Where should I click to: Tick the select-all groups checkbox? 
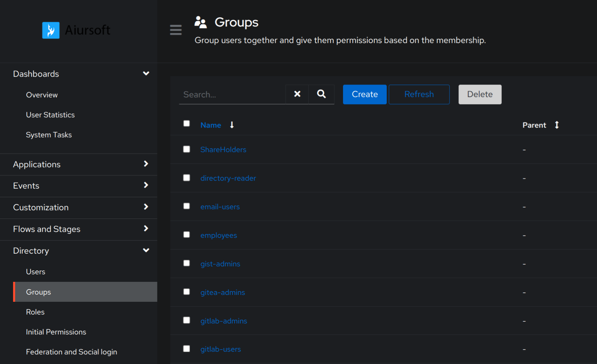pyautogui.click(x=187, y=124)
